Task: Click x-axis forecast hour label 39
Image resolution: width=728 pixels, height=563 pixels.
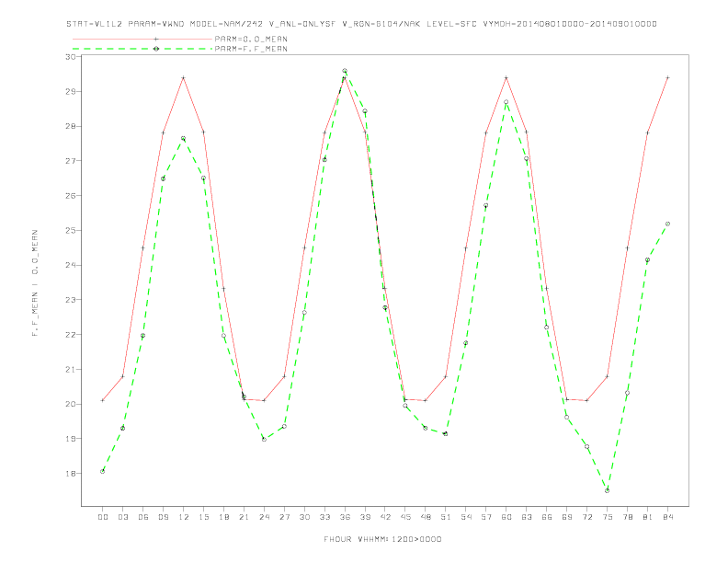Action: click(x=365, y=517)
